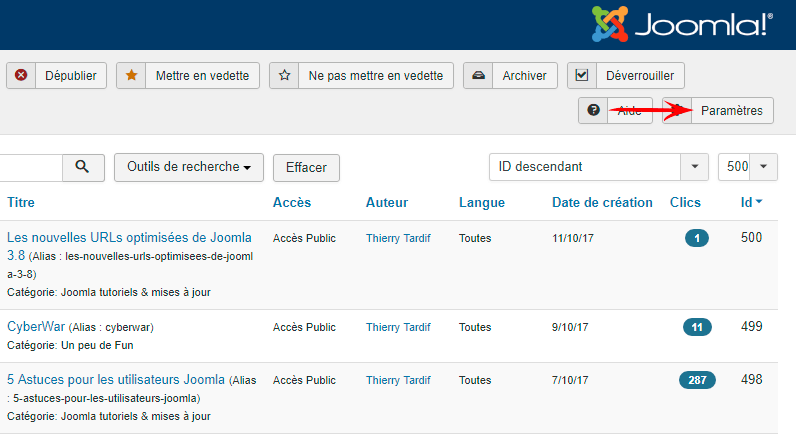Image resolution: width=796 pixels, height=434 pixels.
Task: Click the orange star featured icon
Action: [131, 75]
